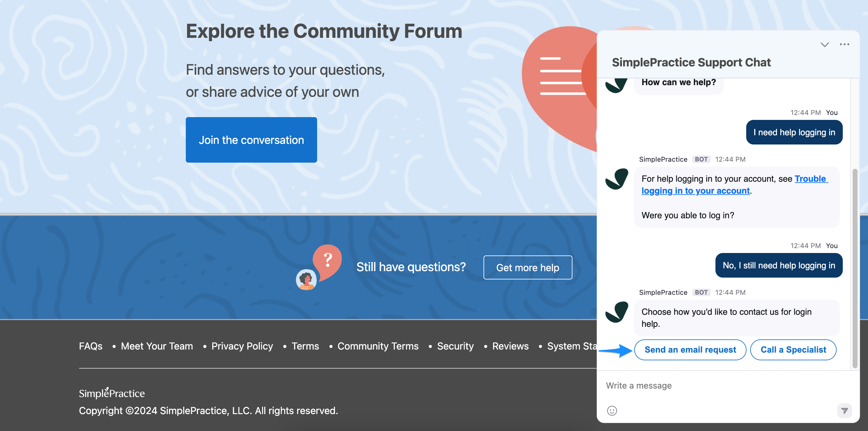Click the 'Join the conversation' button

251,140
